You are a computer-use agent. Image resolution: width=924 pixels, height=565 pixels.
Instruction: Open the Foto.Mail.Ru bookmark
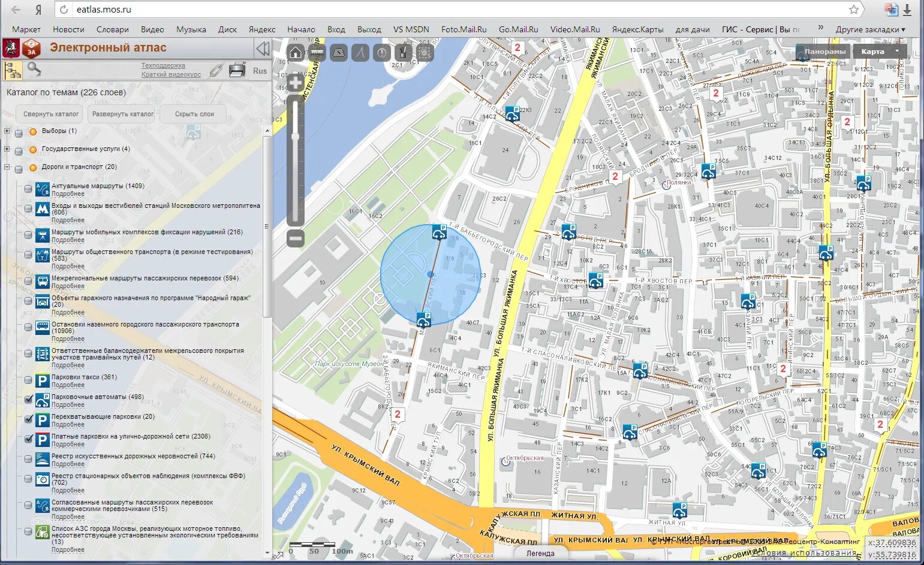tap(464, 29)
